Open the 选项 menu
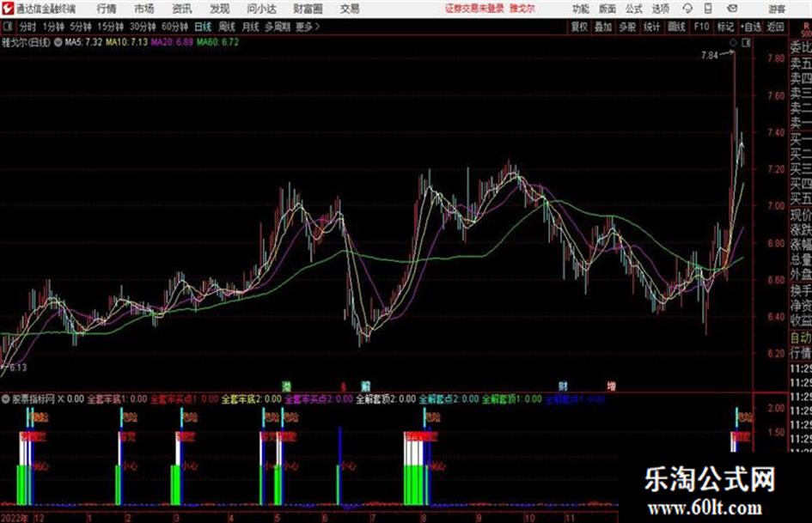The image size is (812, 523). [660, 9]
